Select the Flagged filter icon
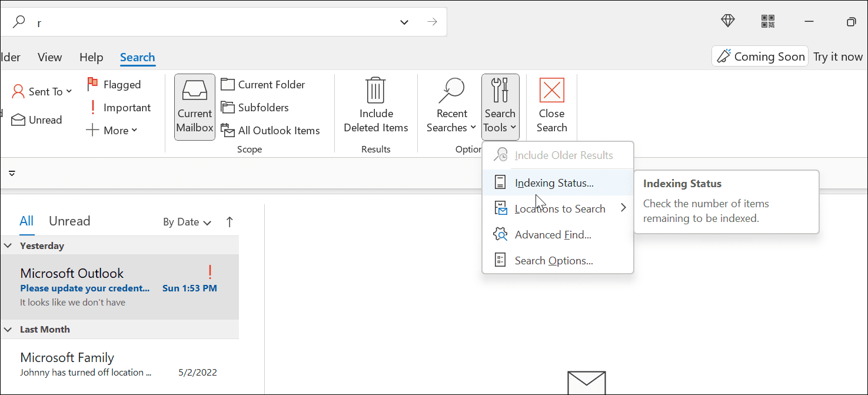Viewport: 868px width, 395px height. point(92,84)
